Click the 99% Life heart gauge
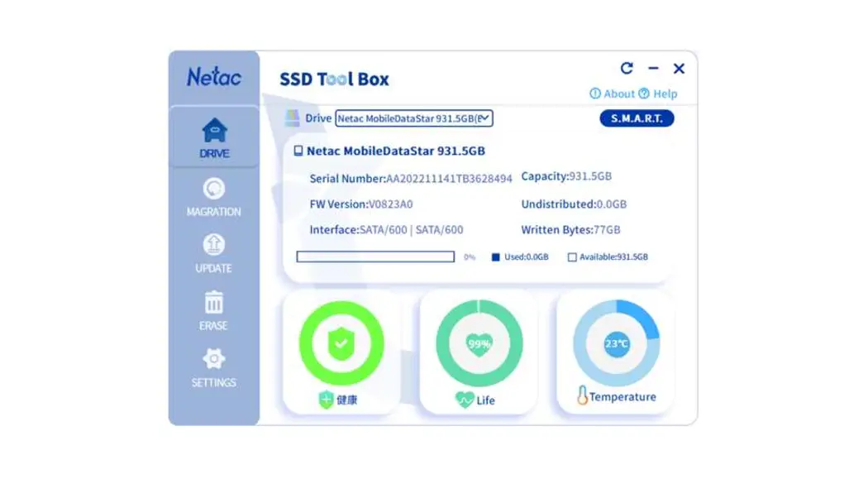This screenshot has height=479, width=868. tap(478, 342)
